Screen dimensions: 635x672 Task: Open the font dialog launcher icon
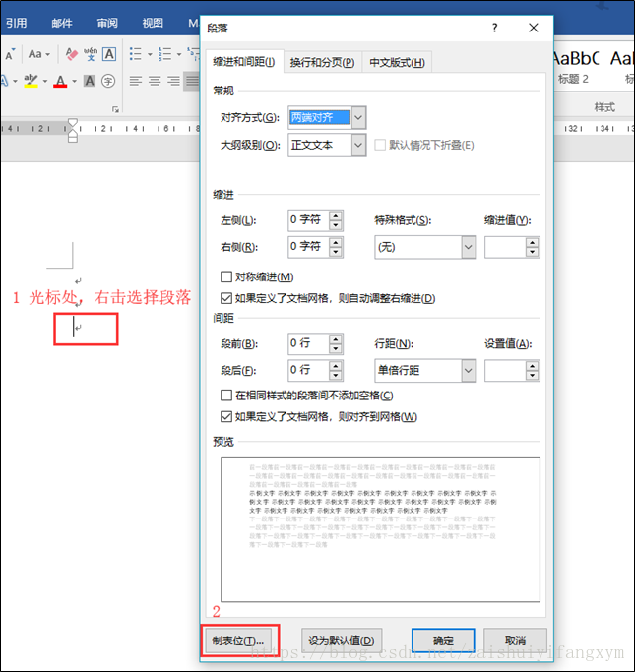(115, 110)
